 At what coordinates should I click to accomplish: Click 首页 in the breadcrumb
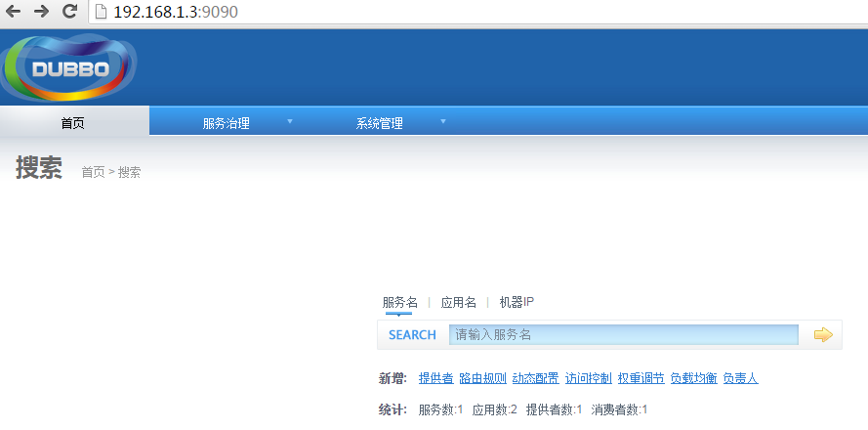[x=93, y=172]
